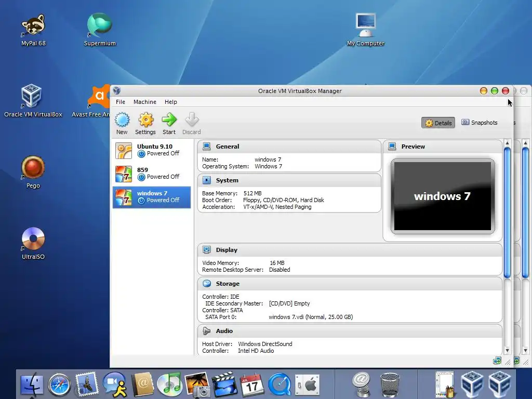532x399 pixels.
Task: Open System Preferences in the dock
Action: click(307, 385)
